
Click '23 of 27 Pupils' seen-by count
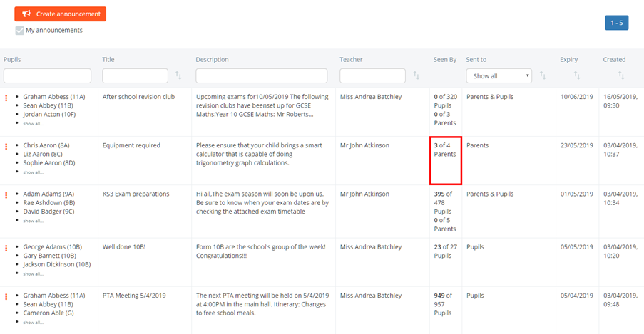(x=445, y=251)
